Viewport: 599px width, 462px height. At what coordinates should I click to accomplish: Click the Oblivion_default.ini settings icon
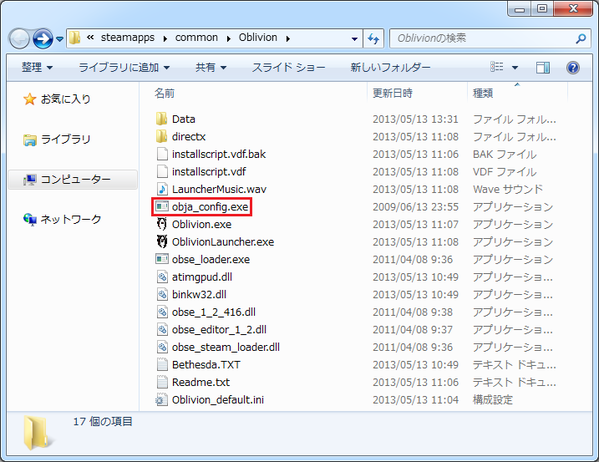tap(162, 400)
